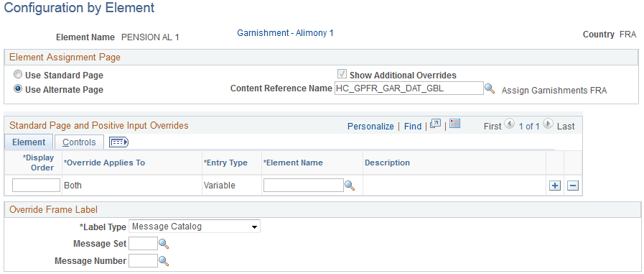Click the '1 of 1' row counter

coord(529,127)
